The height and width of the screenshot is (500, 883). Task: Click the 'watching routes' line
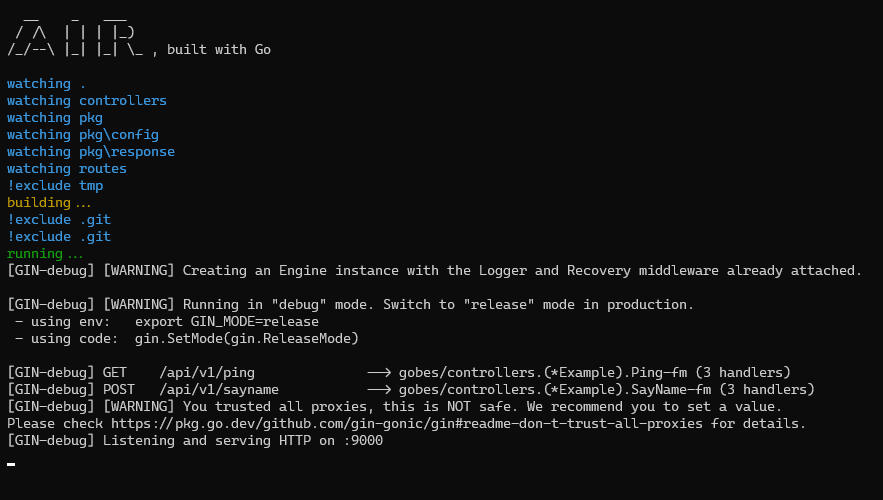click(x=66, y=168)
